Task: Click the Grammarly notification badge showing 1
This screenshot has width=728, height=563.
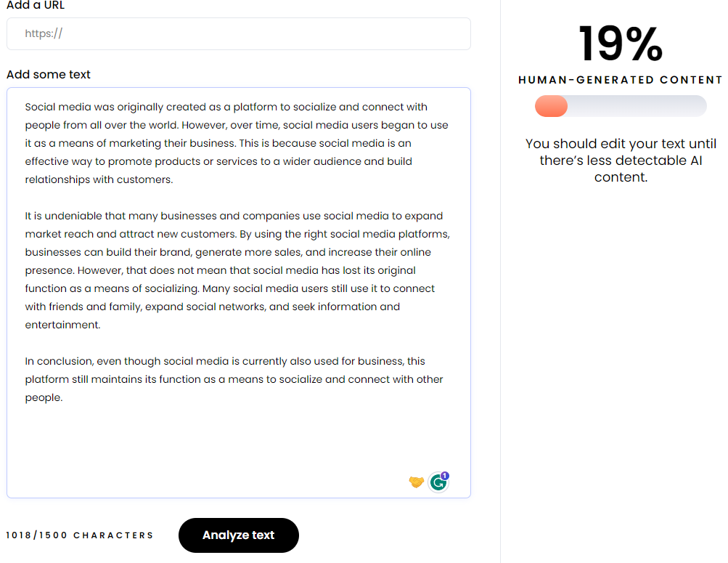Action: pyautogui.click(x=445, y=476)
